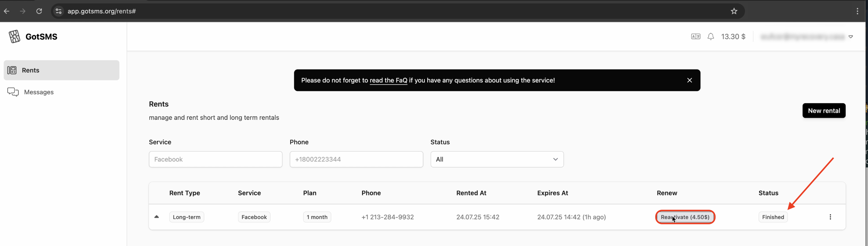Screen dimensions: 868x246
Task: Click the Long-term rent type badge
Action: (187, 217)
